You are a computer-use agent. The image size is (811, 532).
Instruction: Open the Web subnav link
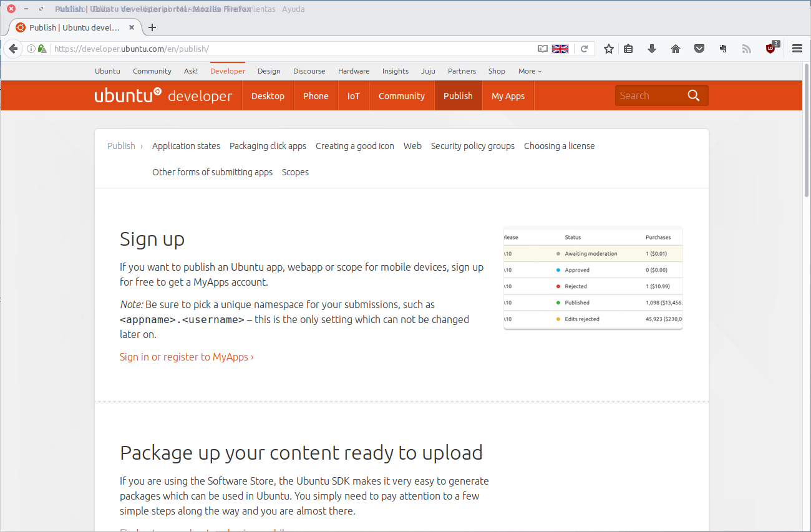[x=412, y=146]
